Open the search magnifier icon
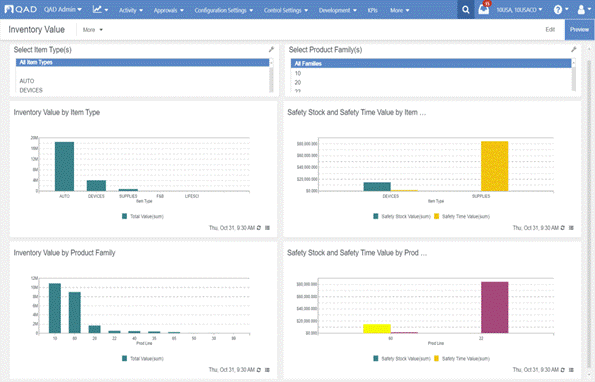Image resolution: width=595 pixels, height=382 pixels. coord(466,10)
